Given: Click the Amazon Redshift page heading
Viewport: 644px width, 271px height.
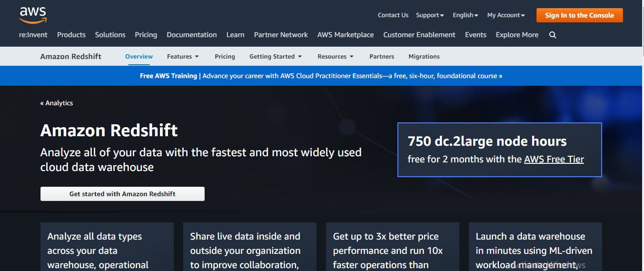Looking at the screenshot, I should (109, 130).
